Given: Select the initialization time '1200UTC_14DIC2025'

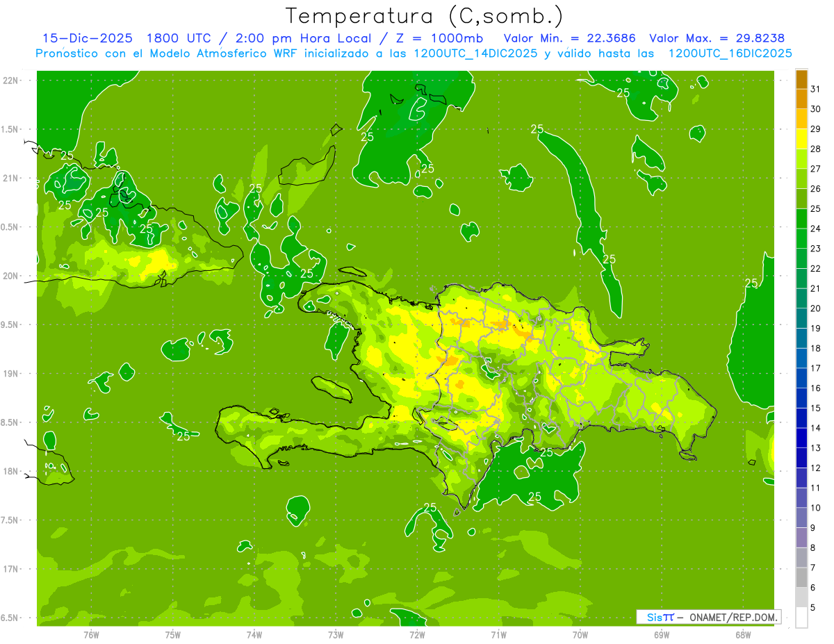Looking at the screenshot, I should [x=475, y=53].
